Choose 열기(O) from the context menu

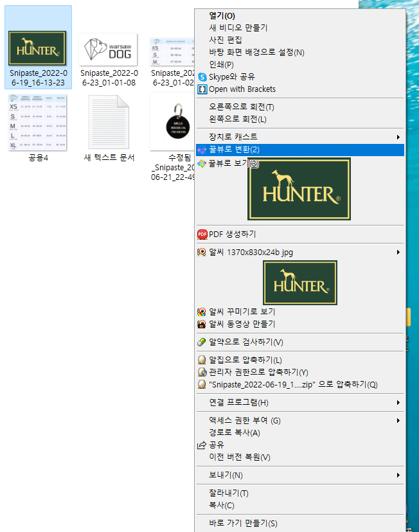300,15
